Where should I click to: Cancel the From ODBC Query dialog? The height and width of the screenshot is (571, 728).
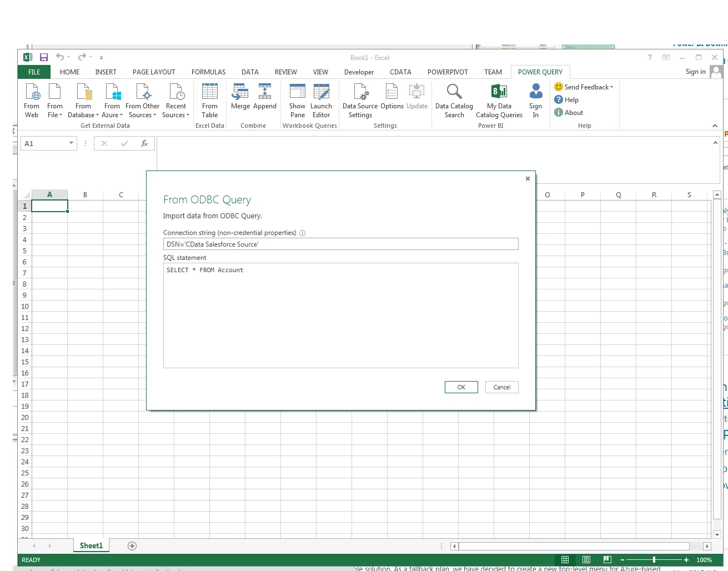pyautogui.click(x=501, y=387)
